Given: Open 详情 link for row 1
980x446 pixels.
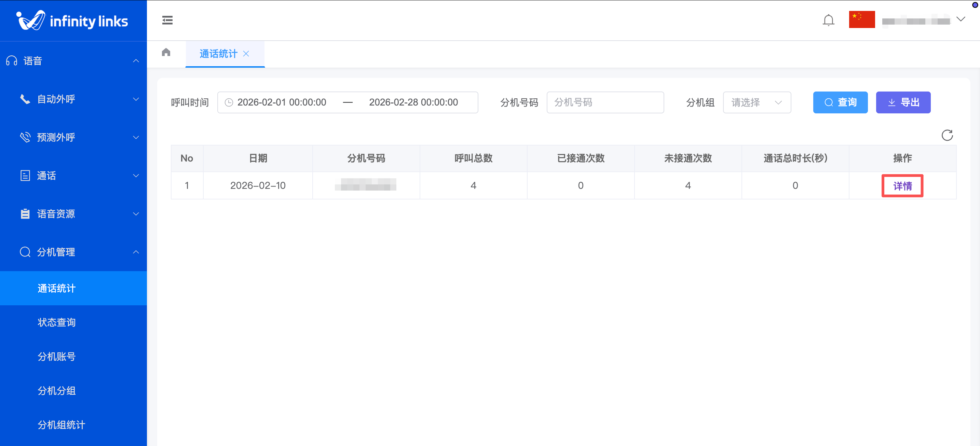Looking at the screenshot, I should [902, 186].
